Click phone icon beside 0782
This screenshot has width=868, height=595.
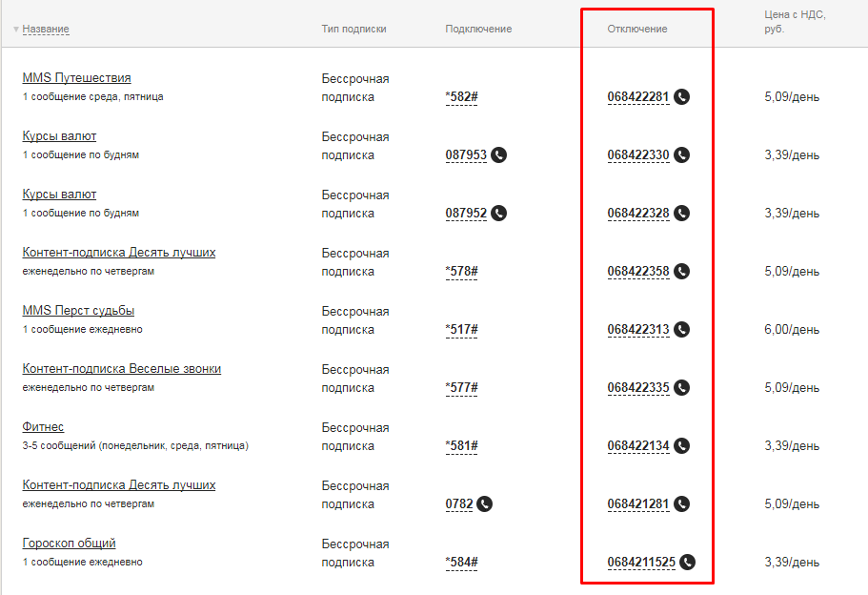(x=484, y=503)
